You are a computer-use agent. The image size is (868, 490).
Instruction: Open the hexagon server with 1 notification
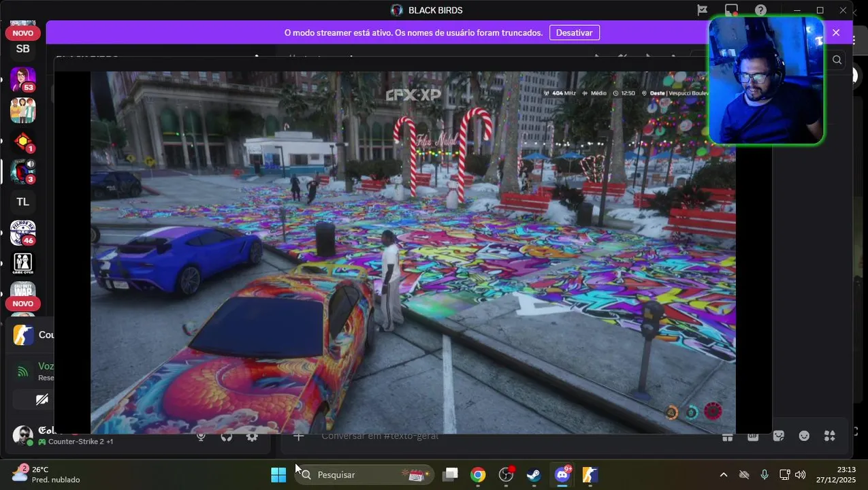tap(23, 141)
